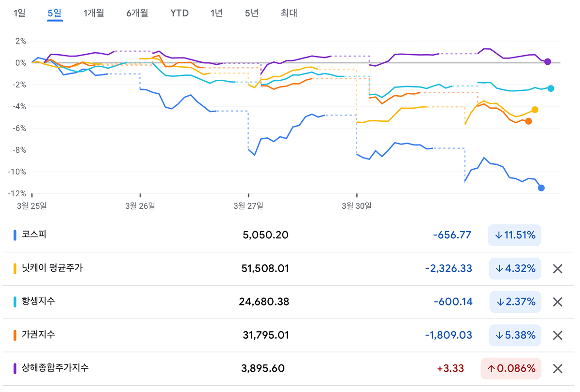Screen dimensions: 580x392
Task: Select the 5일 range tab
Action: click(x=55, y=13)
